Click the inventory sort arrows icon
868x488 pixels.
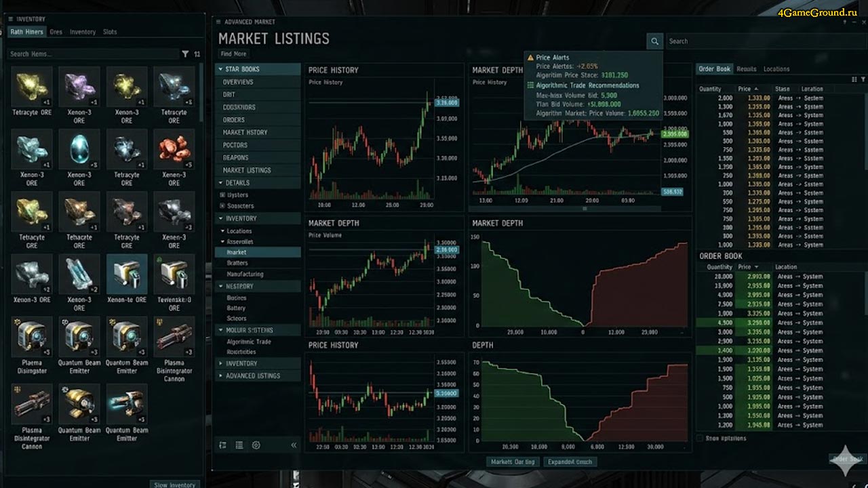(197, 54)
